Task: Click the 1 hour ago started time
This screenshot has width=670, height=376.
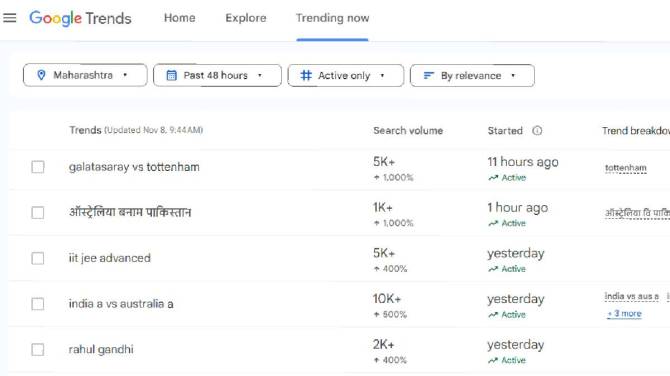Action: coord(517,208)
